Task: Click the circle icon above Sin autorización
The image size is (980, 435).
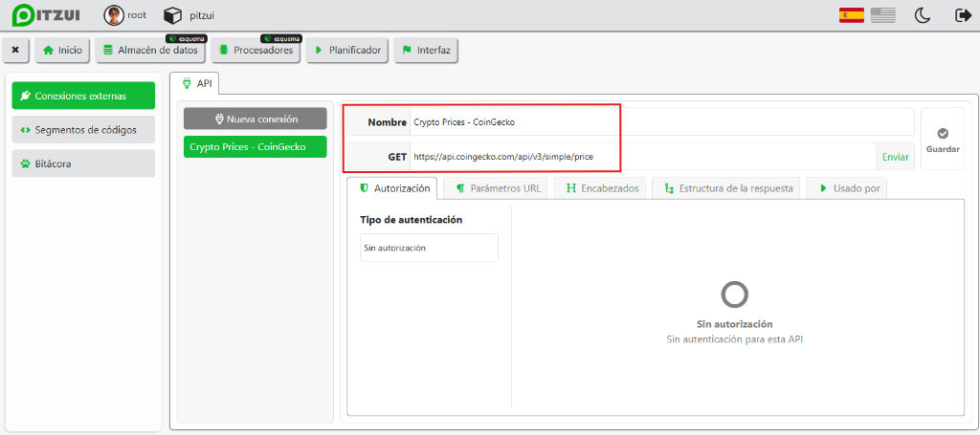Action: (x=734, y=294)
